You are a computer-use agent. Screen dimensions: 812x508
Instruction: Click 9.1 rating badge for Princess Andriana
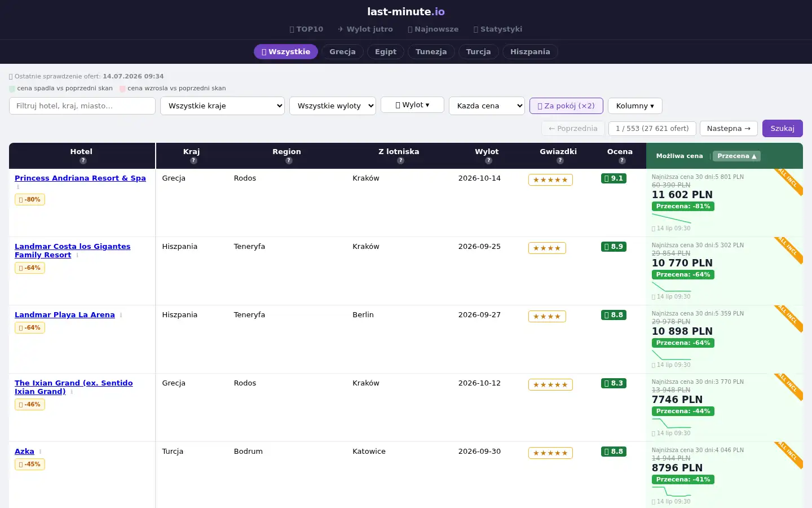point(614,178)
